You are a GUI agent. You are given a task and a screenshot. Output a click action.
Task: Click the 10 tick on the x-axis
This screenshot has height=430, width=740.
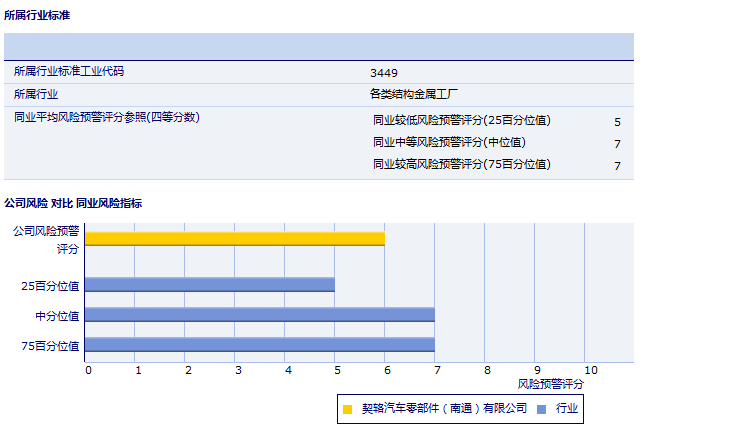(x=591, y=370)
